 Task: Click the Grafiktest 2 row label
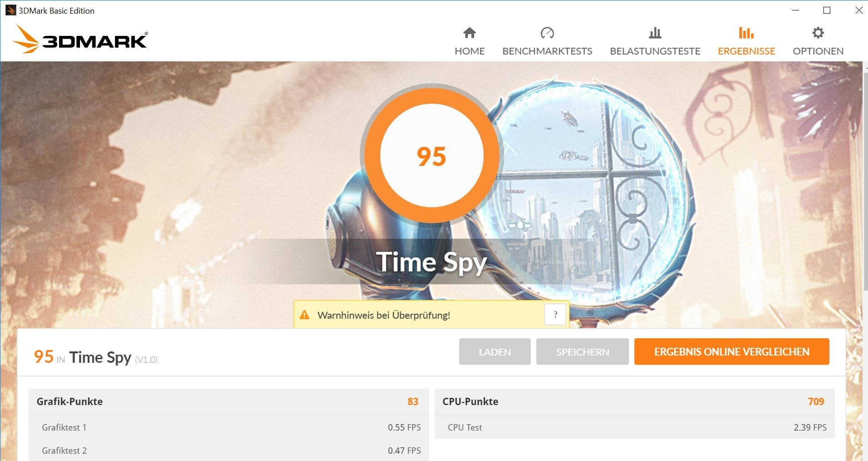click(64, 451)
